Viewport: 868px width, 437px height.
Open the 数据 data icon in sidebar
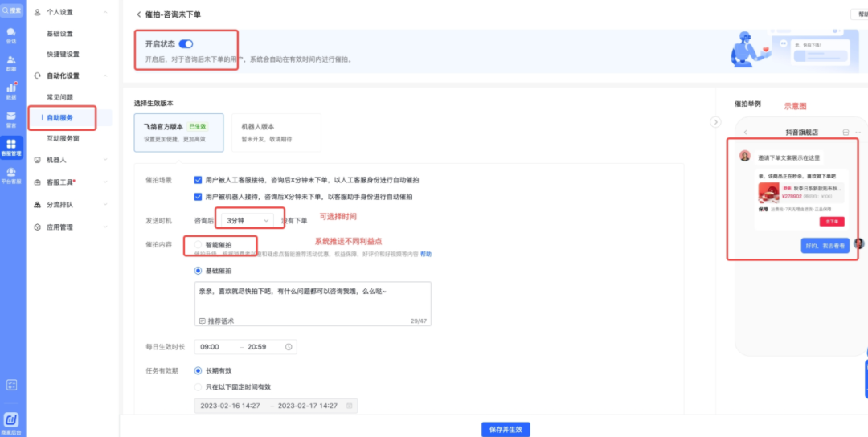coord(11,89)
